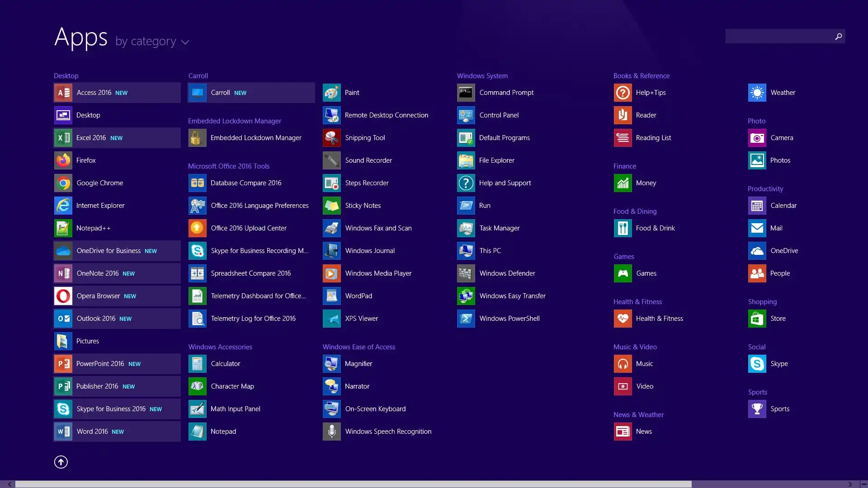The width and height of the screenshot is (868, 488).
Task: Open the Windows PowerShell icon
Action: click(466, 319)
